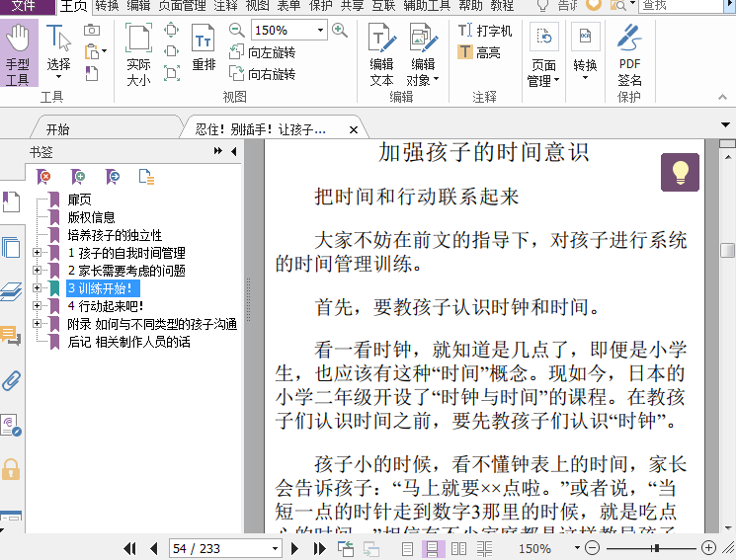Open the Edit Object (编辑对象) tool
This screenshot has width=736, height=560.
click(x=423, y=54)
